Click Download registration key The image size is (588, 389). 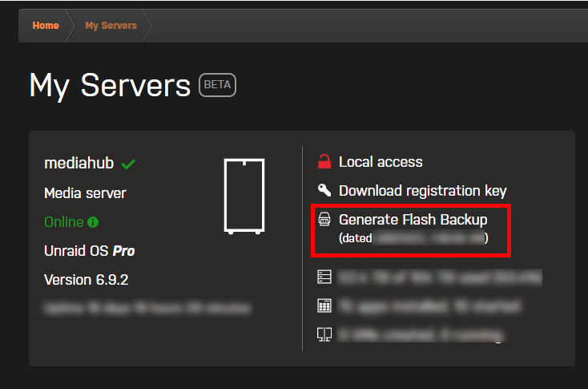(423, 191)
